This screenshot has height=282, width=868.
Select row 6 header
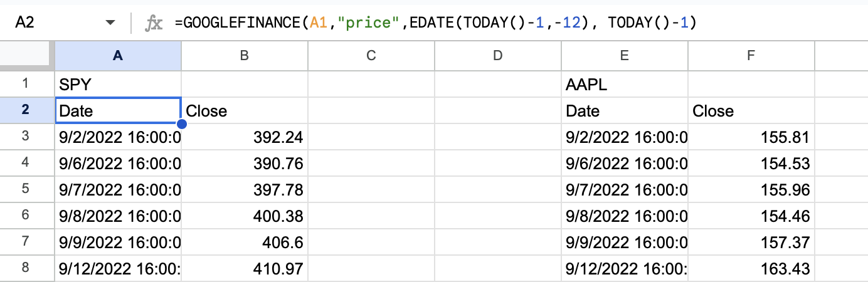click(27, 216)
